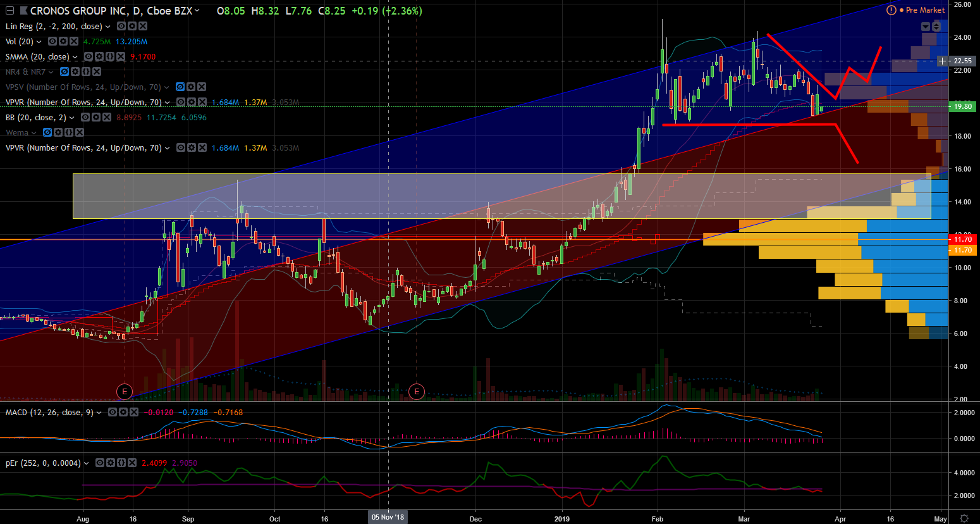Expand the pEr (252, 0, 0.0004) dropdown arrow

point(86,463)
